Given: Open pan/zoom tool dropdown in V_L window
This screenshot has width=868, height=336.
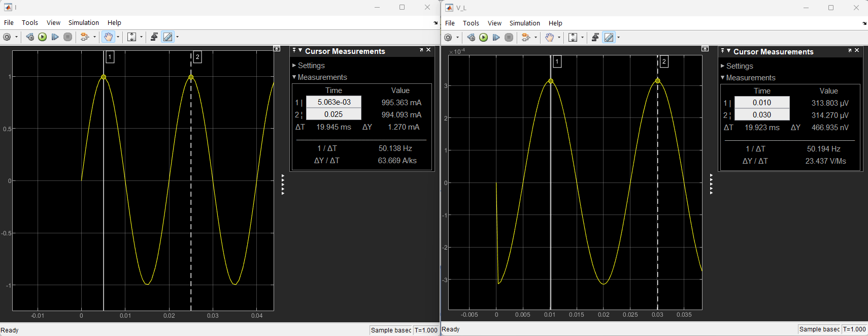Looking at the screenshot, I should (559, 37).
